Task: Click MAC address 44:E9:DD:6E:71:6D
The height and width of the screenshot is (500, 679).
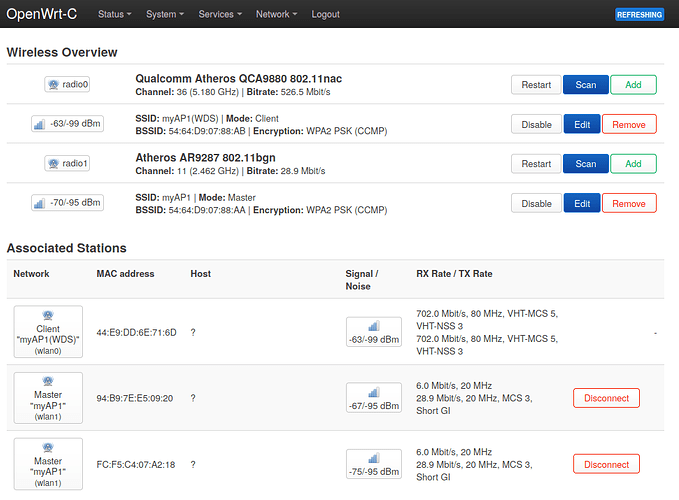Action: (136, 332)
